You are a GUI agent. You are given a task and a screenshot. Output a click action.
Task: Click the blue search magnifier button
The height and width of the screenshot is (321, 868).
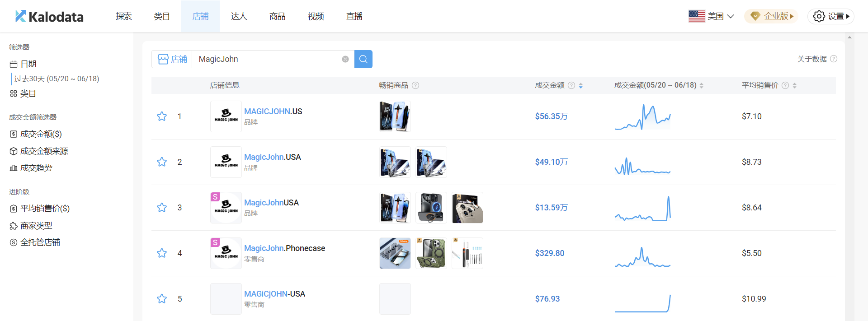[x=363, y=59]
